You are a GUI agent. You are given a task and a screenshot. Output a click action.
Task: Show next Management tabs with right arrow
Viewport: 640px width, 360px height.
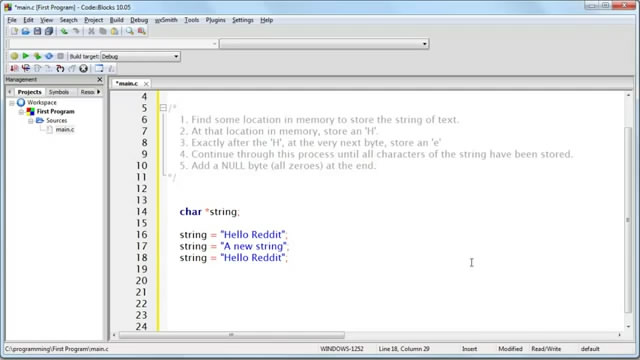tap(99, 92)
